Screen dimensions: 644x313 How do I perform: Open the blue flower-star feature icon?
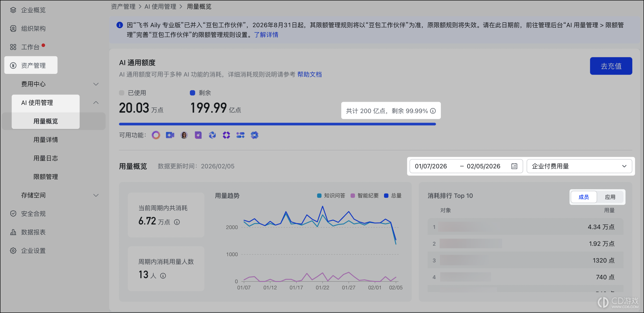tap(255, 135)
